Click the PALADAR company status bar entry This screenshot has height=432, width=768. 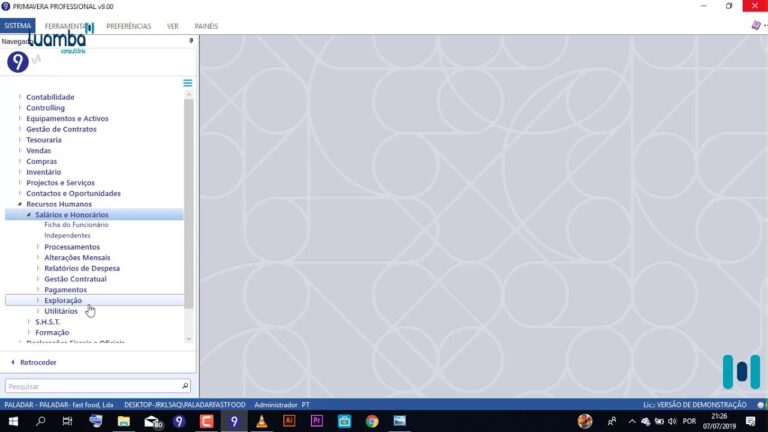[59, 405]
